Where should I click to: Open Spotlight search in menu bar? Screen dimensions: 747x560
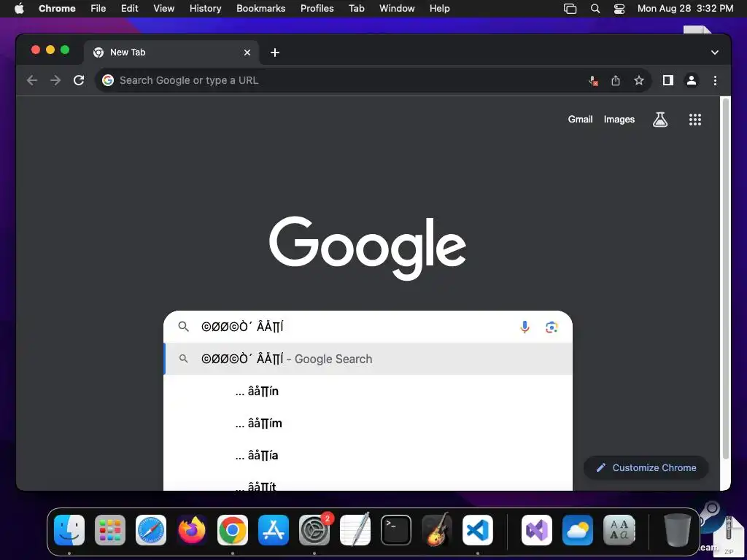tap(595, 9)
